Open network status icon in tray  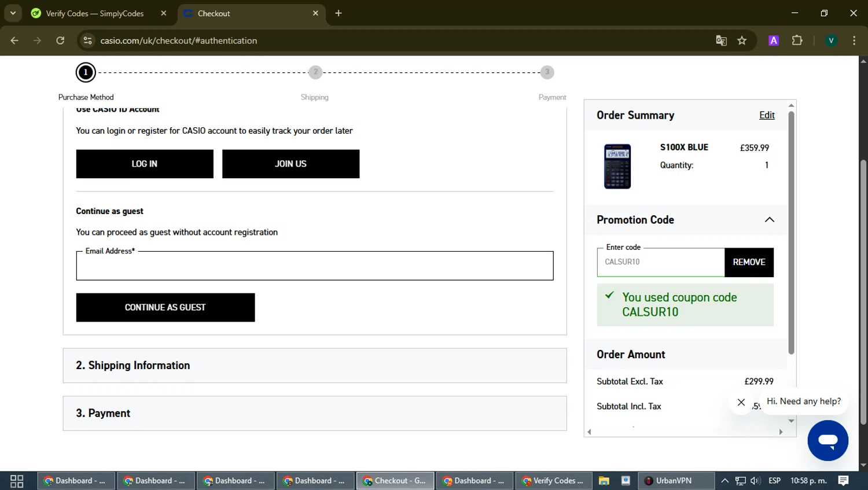(741, 481)
